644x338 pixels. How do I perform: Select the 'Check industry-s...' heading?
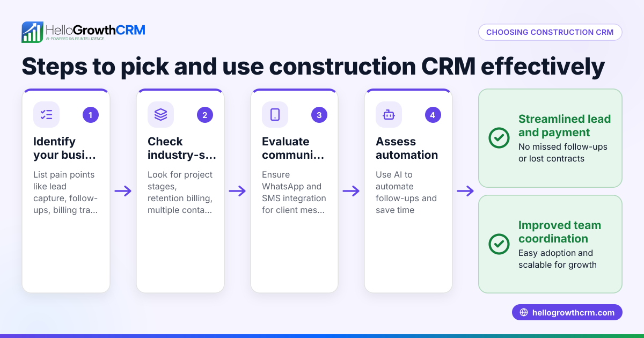point(182,148)
